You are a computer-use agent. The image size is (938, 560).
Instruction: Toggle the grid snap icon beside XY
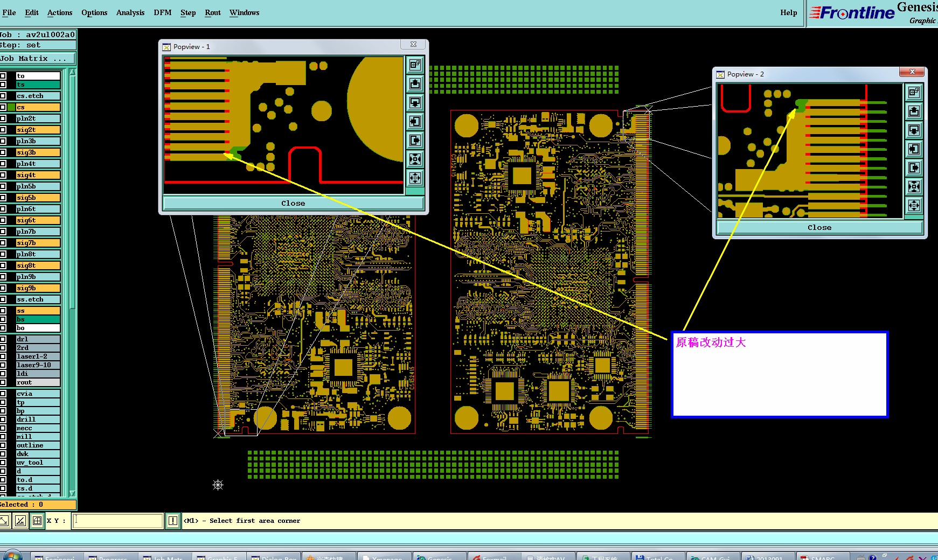pyautogui.click(x=37, y=521)
